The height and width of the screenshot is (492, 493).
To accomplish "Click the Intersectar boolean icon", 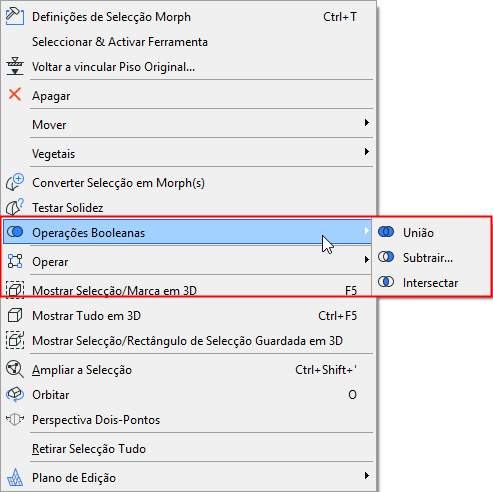I will 386,282.
